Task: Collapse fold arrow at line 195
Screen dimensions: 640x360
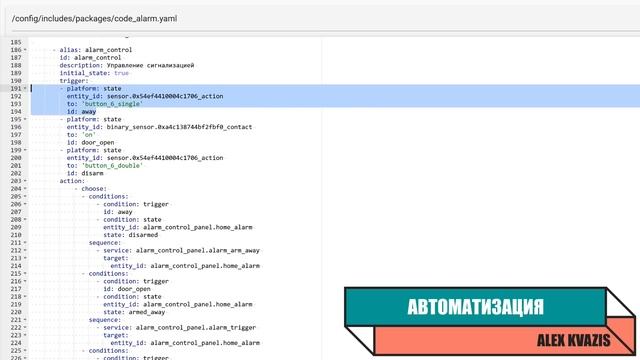Action: (25, 119)
